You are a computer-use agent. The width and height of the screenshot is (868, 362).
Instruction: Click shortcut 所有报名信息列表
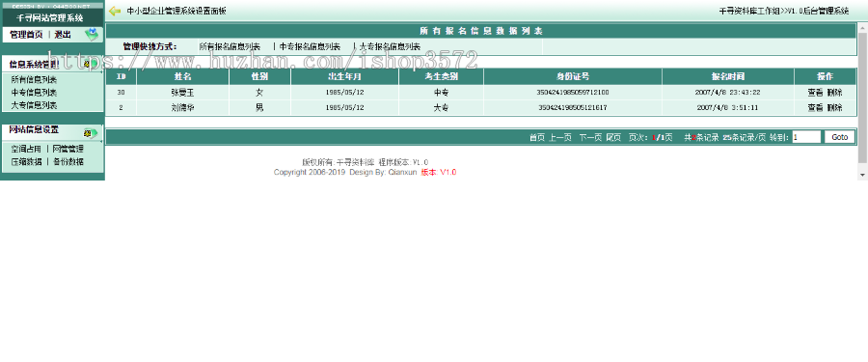230,47
